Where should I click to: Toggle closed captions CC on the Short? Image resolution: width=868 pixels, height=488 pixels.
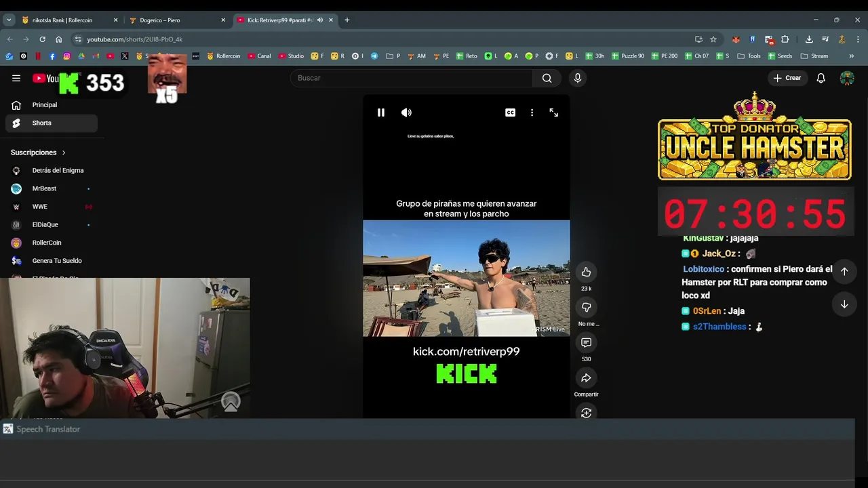click(x=510, y=113)
